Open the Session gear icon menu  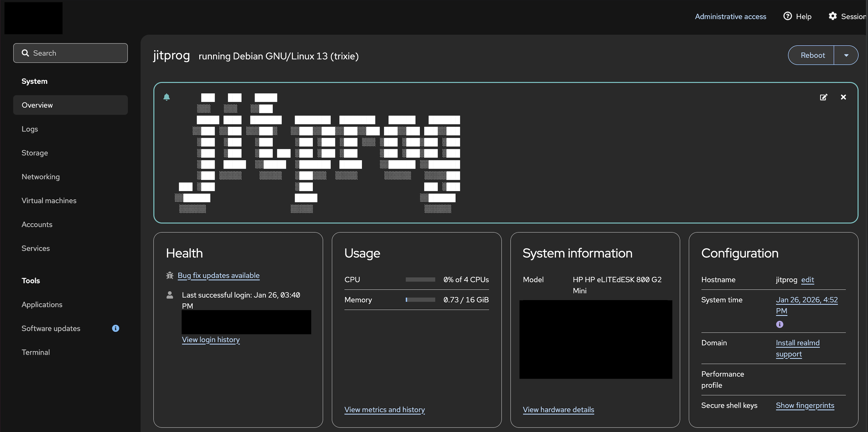click(x=833, y=16)
